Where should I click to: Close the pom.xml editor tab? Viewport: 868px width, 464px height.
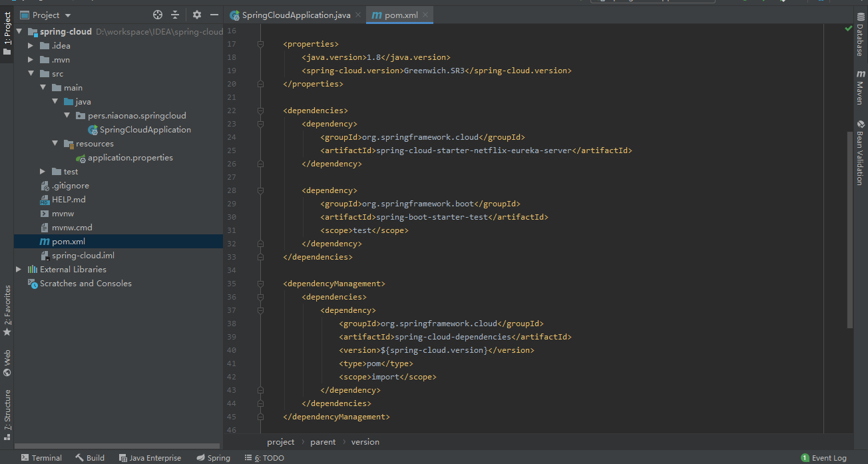click(x=426, y=15)
